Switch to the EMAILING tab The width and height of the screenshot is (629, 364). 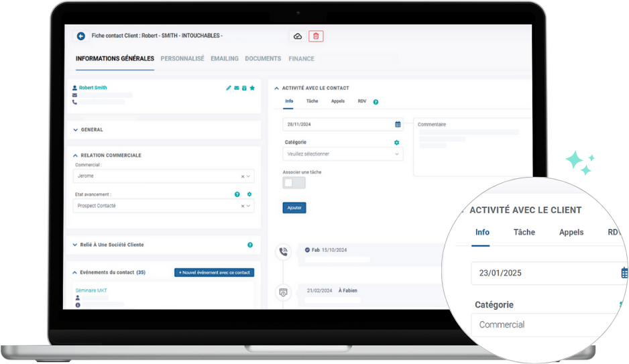[224, 59]
